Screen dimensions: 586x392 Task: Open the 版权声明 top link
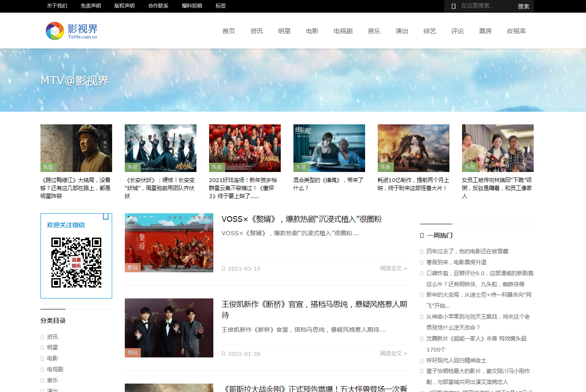[124, 6]
